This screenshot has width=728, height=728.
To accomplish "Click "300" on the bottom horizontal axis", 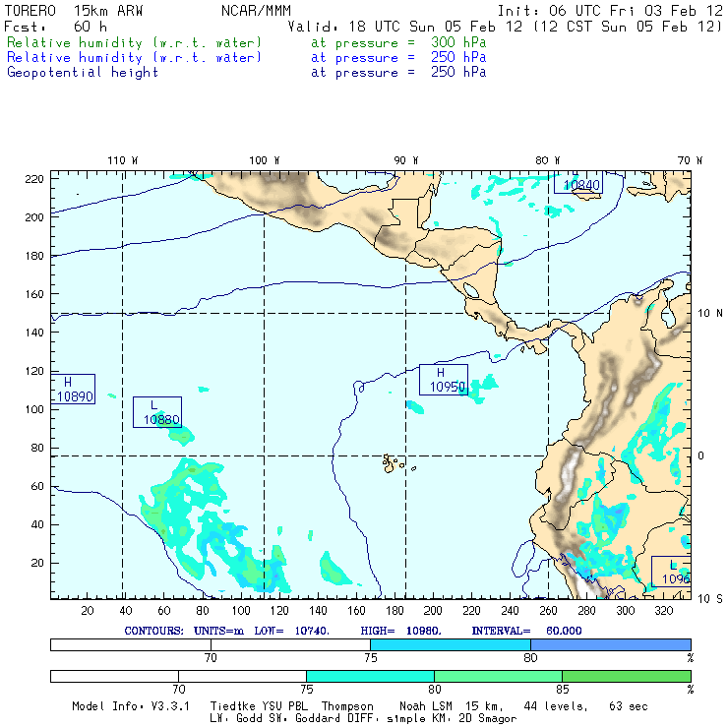I will pyautogui.click(x=626, y=611).
